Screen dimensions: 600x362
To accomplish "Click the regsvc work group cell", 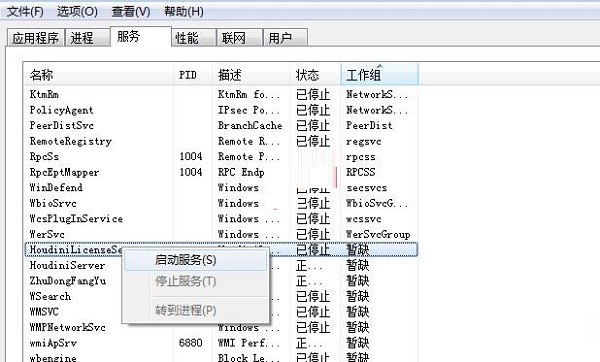I will click(364, 141).
